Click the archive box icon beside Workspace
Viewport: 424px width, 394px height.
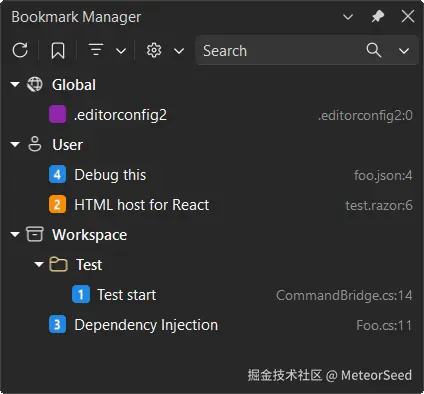35,234
